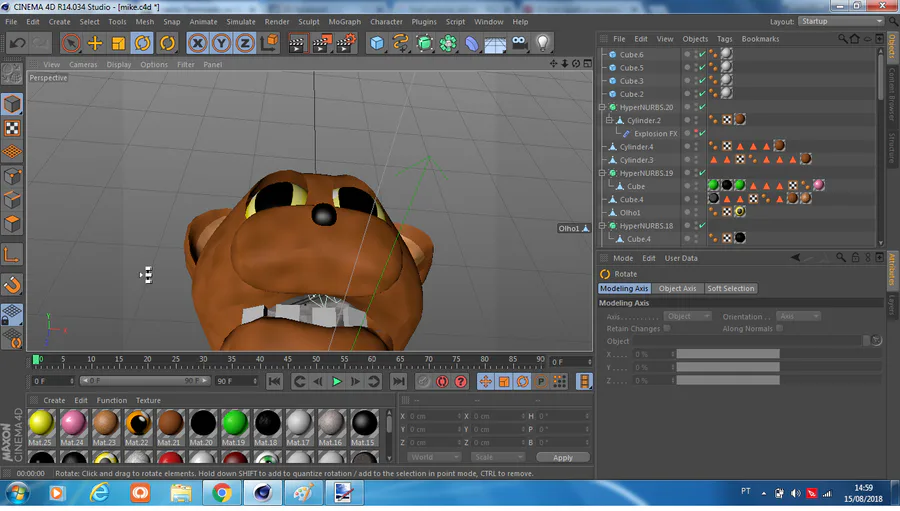900x511 pixels.
Task: Switch to the Object Axis tab
Action: (x=677, y=288)
